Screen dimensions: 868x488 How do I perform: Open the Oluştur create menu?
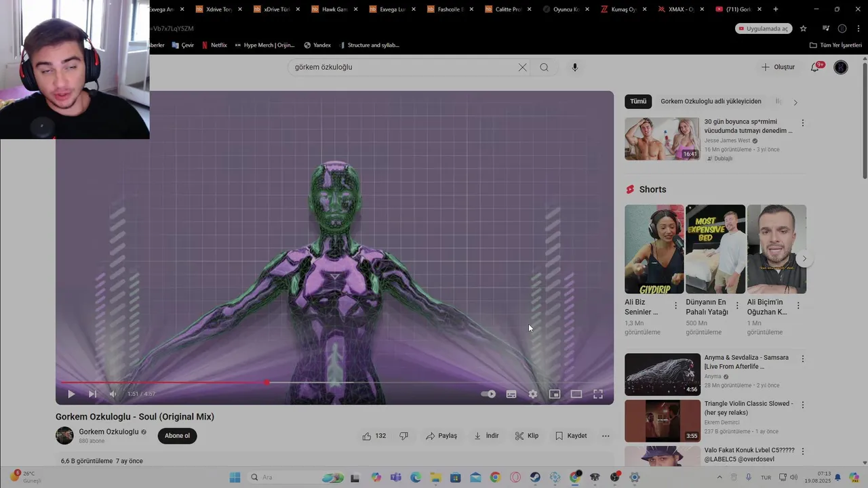click(778, 67)
